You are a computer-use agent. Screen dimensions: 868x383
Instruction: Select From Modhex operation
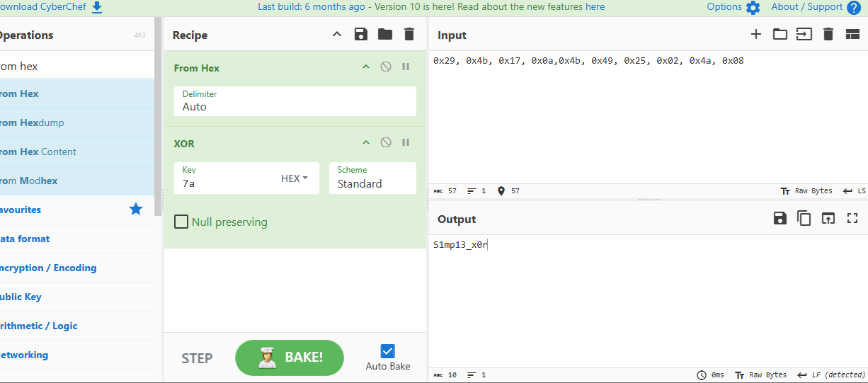click(x=77, y=181)
